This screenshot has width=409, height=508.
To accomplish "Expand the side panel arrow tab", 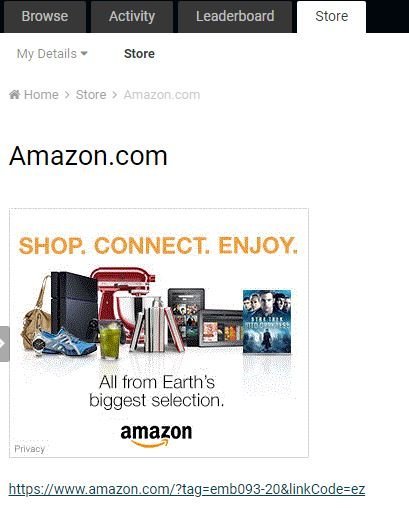I will click(4, 344).
